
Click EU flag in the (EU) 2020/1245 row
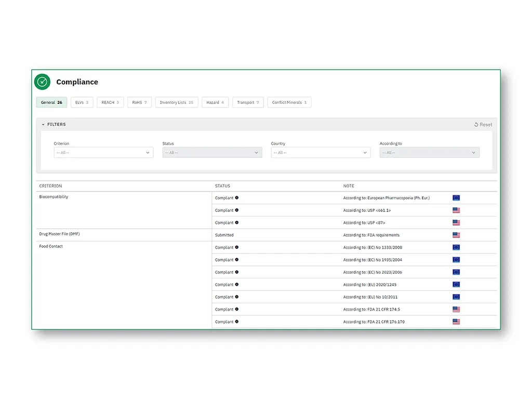pos(456,285)
